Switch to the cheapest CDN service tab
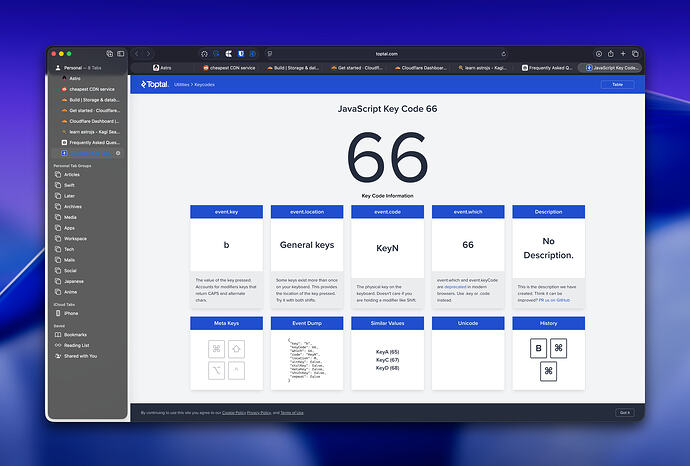Screen dimensions: 690x466 230,67
